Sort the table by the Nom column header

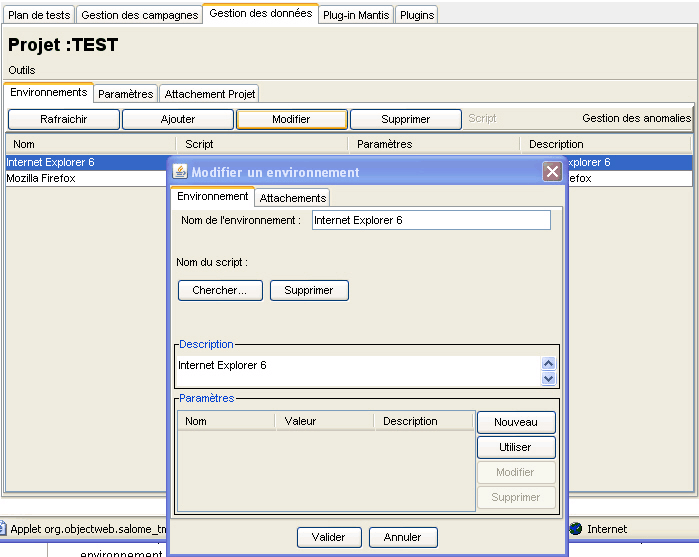[x=91, y=144]
